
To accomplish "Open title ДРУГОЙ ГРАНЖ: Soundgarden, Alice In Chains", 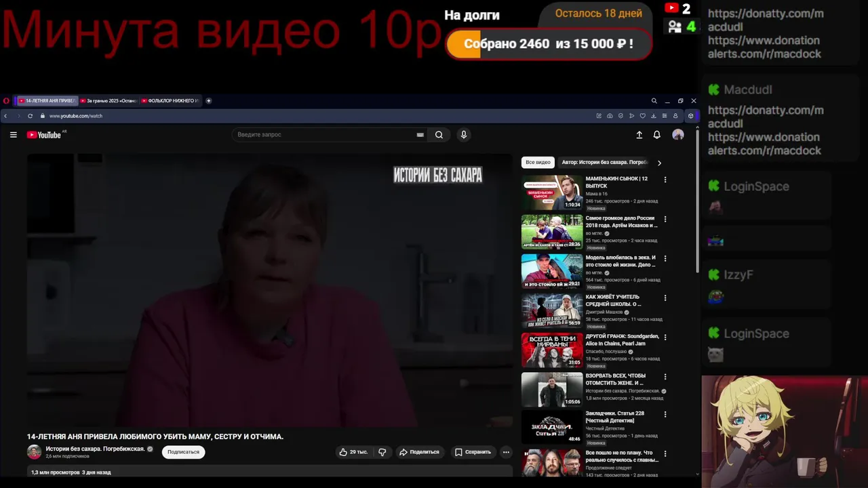I will pyautogui.click(x=622, y=340).
